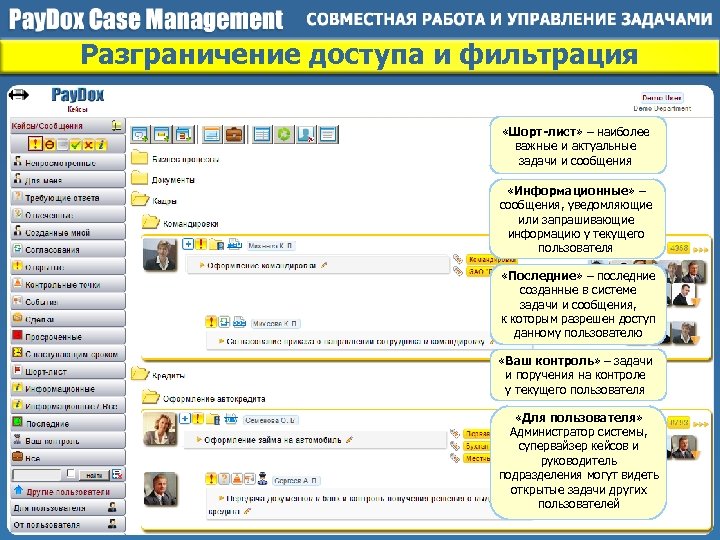Click blonde woman avatar in автокредит case
This screenshot has height=540, width=720.
[160, 429]
